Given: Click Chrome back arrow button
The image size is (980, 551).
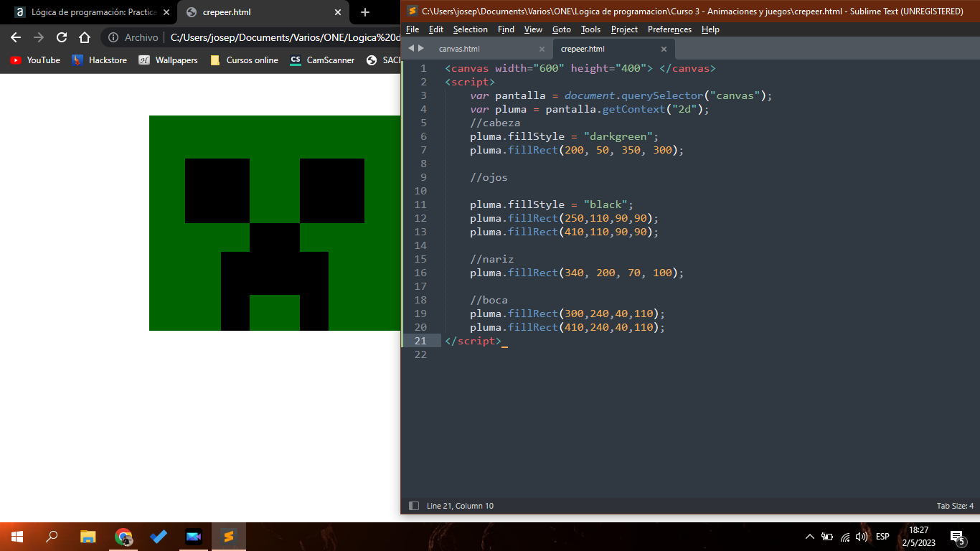Looking at the screenshot, I should pos(16,37).
